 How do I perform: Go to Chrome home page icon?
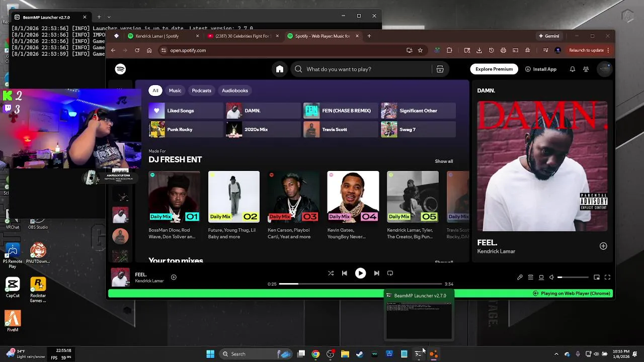click(x=149, y=50)
